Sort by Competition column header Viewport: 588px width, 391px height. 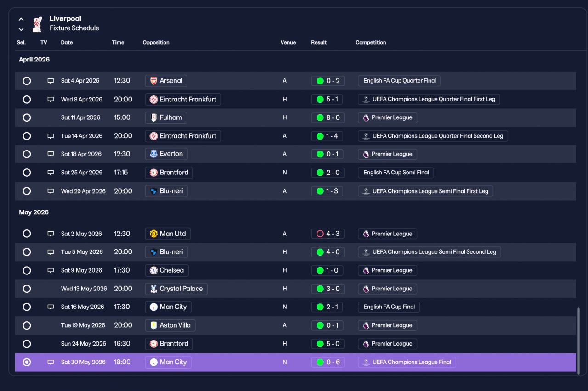point(371,42)
